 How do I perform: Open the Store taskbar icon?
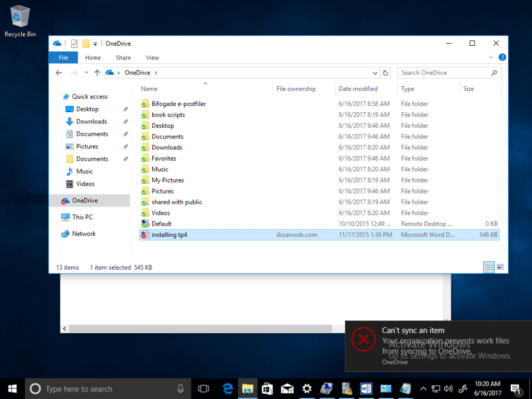pos(268,389)
